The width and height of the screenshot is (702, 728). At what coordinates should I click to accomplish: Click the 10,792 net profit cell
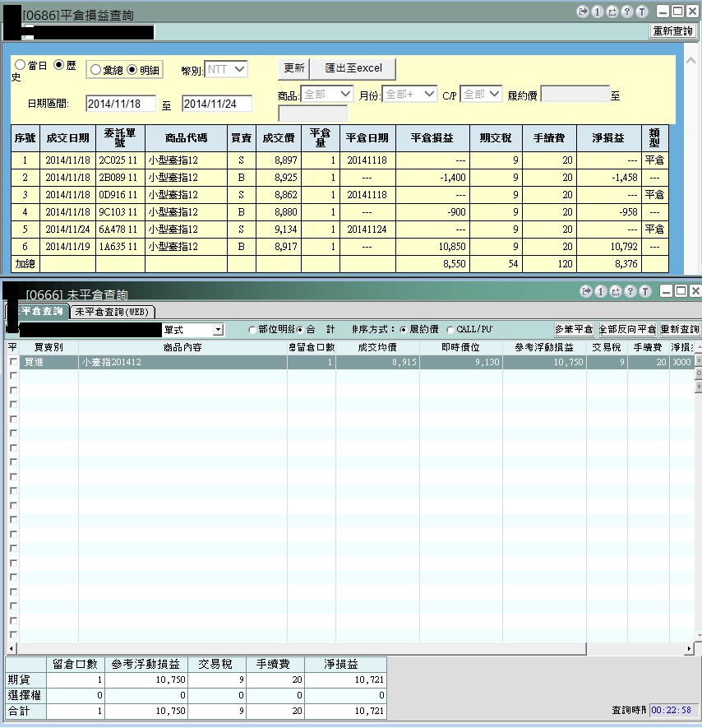pyautogui.click(x=608, y=247)
